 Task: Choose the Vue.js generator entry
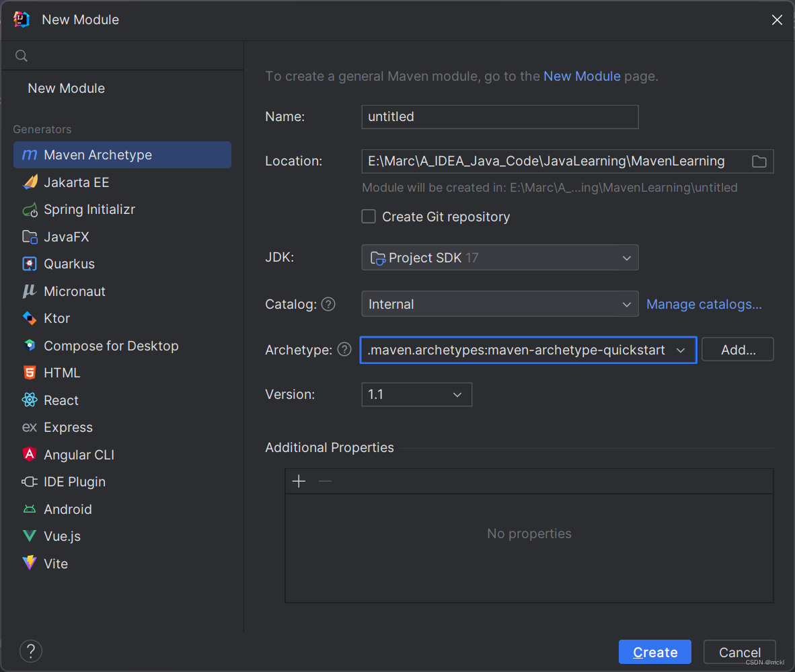(122, 536)
